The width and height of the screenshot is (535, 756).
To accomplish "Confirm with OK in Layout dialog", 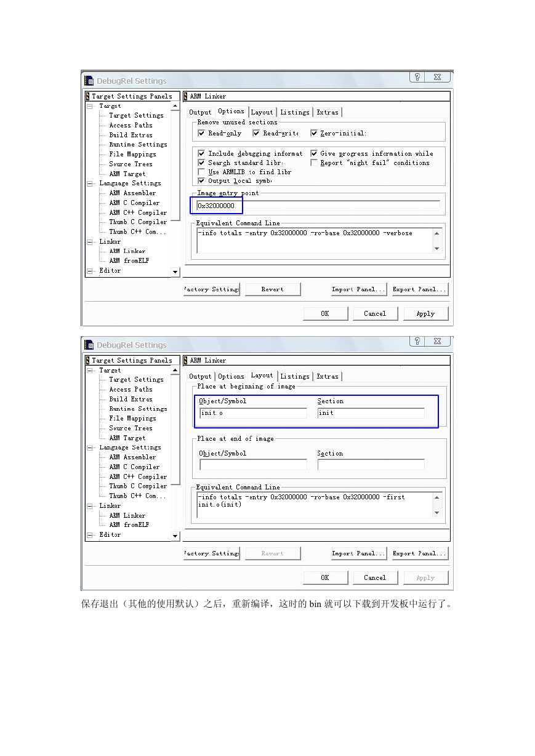I will [x=325, y=577].
